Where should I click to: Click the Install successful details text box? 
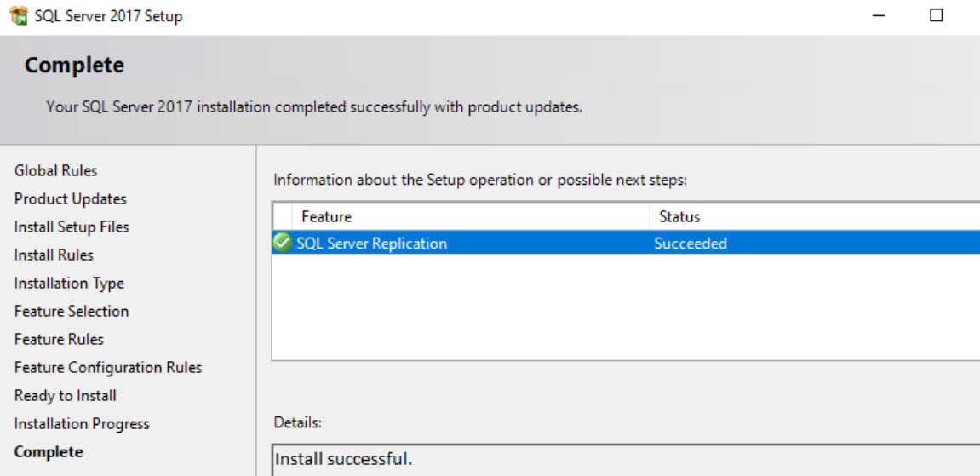pyautogui.click(x=627, y=461)
